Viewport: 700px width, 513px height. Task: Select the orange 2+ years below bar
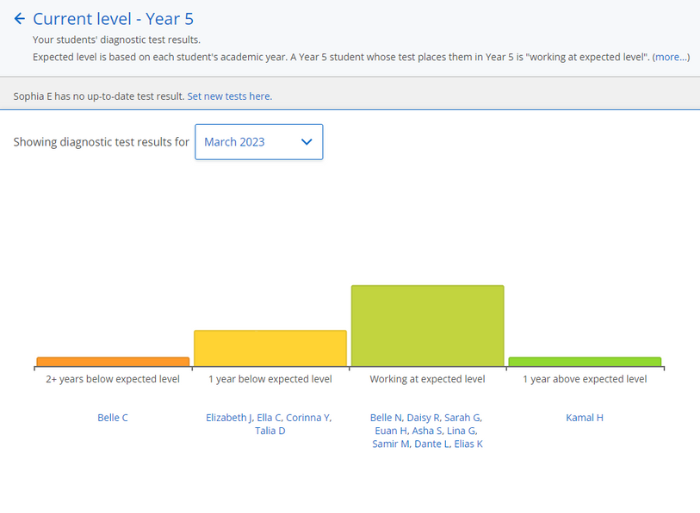pyautogui.click(x=113, y=361)
